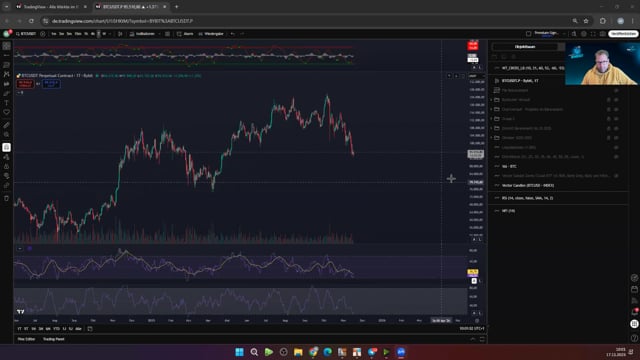The width and height of the screenshot is (640, 360).
Task: Hide the first item under BTCUSDT.P
Action: (x=616, y=90)
